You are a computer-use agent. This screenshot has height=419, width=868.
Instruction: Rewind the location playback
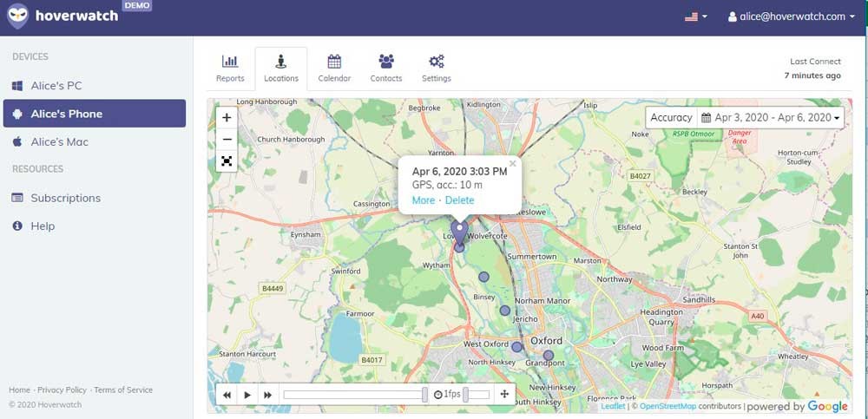(x=227, y=395)
